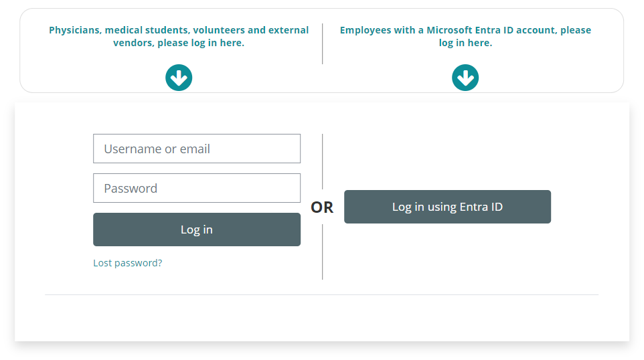Recover account via Lost password?
This screenshot has height=360, width=644.
click(128, 263)
